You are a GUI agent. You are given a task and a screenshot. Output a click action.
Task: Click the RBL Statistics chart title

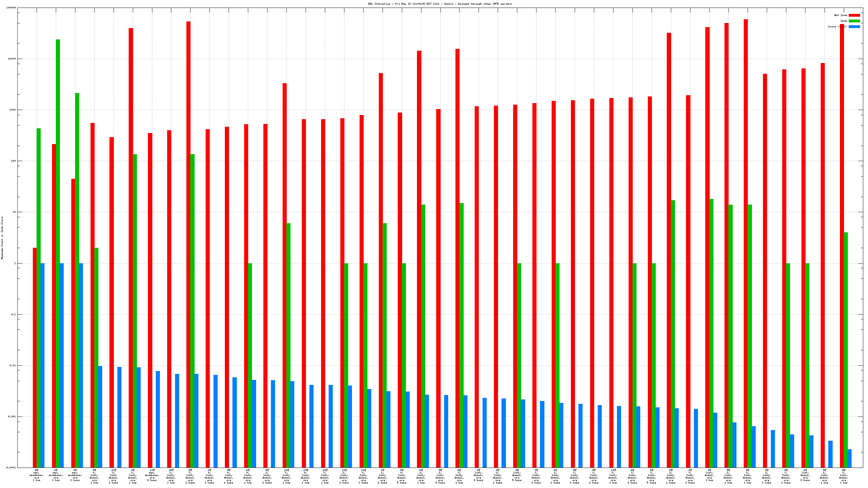coord(439,4)
